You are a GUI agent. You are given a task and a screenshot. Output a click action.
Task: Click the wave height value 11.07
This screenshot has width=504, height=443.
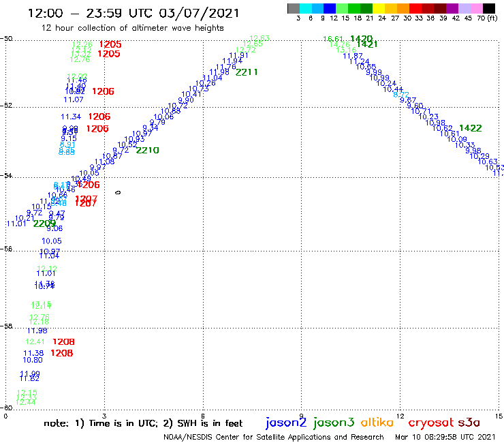tap(74, 100)
